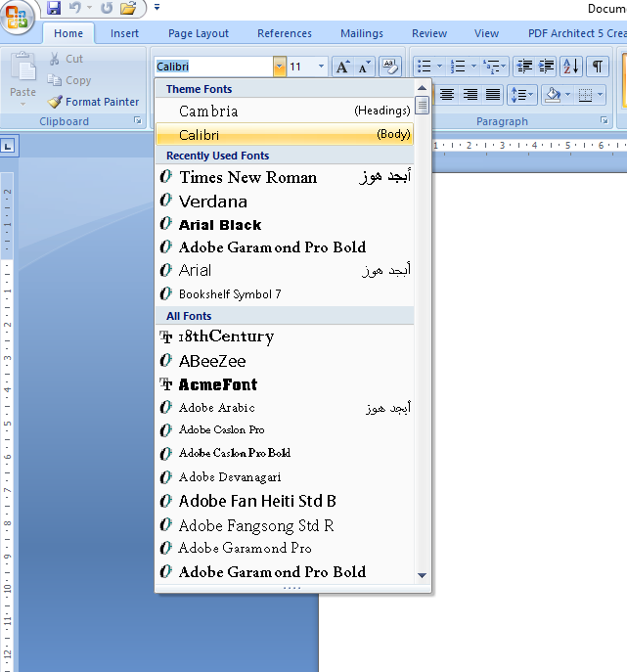Click the Undo arrow icon
Viewport: 627px width, 672px height.
tap(74, 8)
